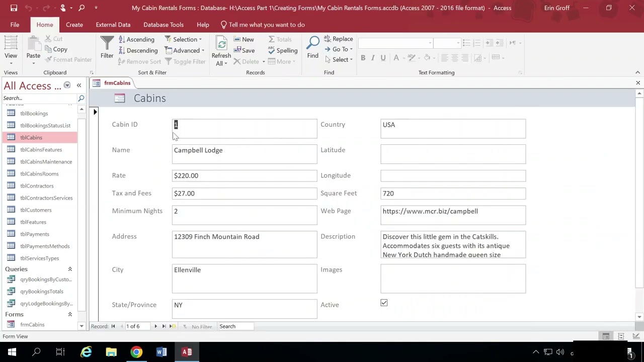
Task: Open File Explorer from the taskbar
Action: click(x=111, y=352)
